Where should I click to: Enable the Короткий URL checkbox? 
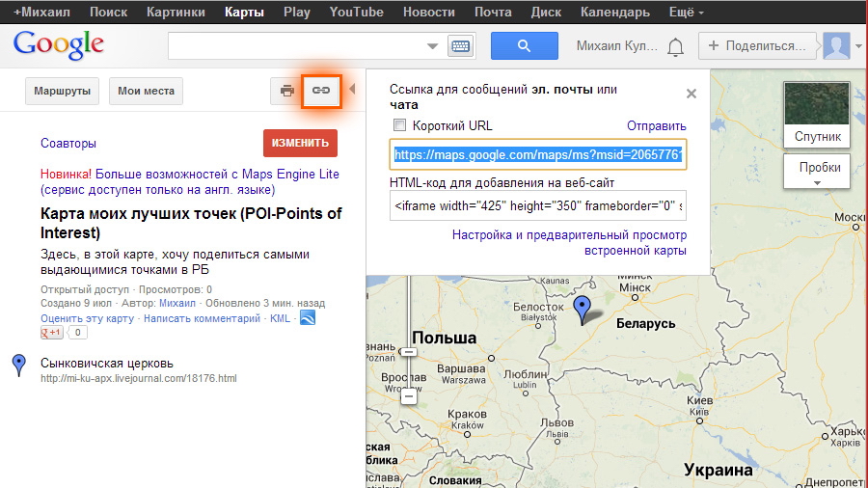399,125
